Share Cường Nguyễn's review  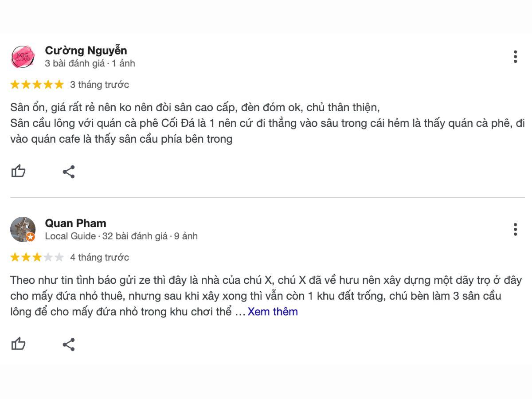[x=68, y=172]
